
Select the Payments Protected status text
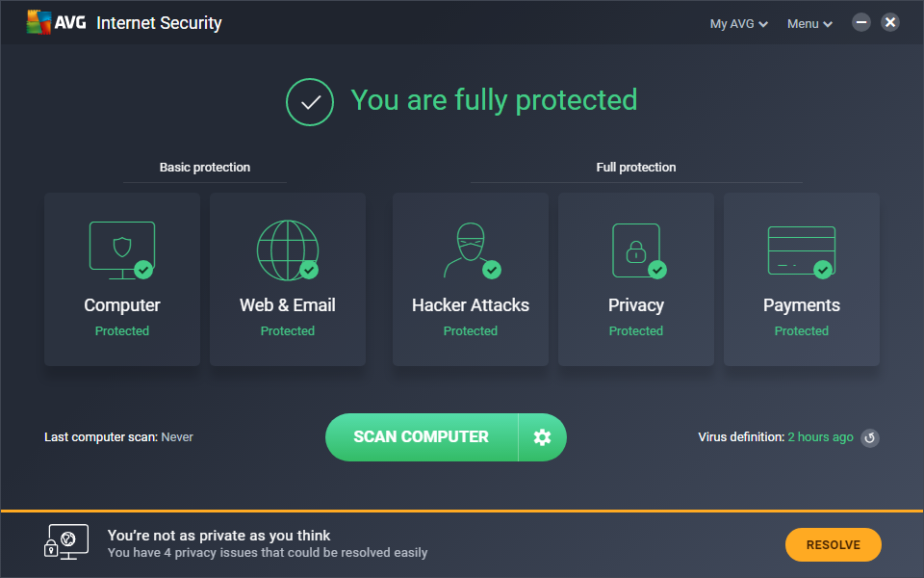(x=801, y=330)
